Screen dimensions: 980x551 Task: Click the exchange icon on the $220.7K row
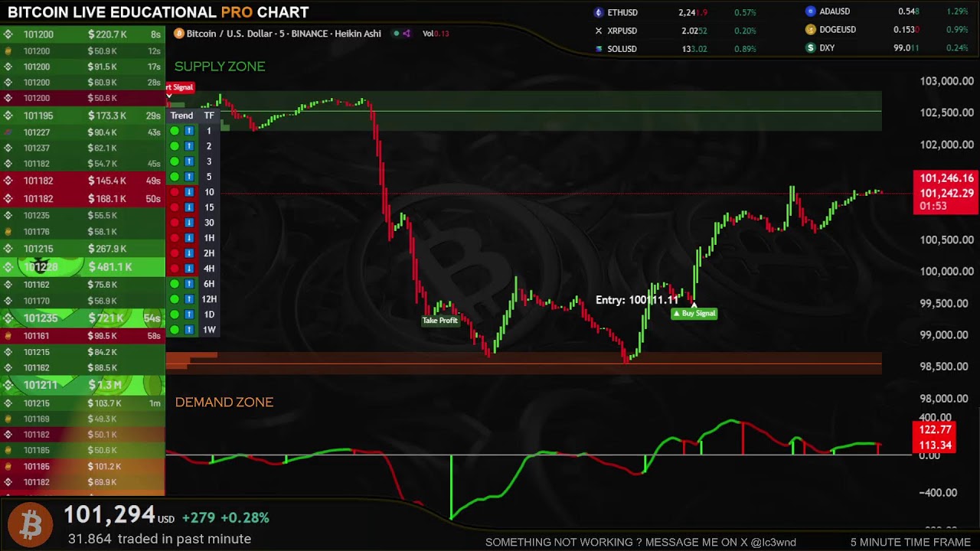8,34
